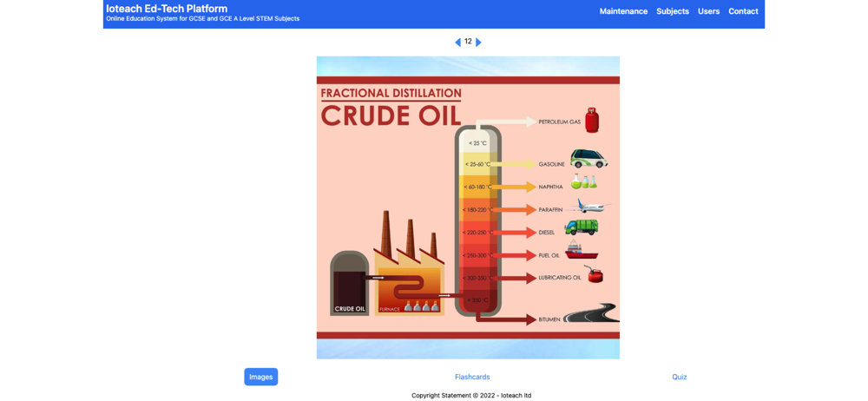The width and height of the screenshot is (868, 401).
Task: Click the flasks icon beside Naphtha
Action: pyautogui.click(x=584, y=181)
